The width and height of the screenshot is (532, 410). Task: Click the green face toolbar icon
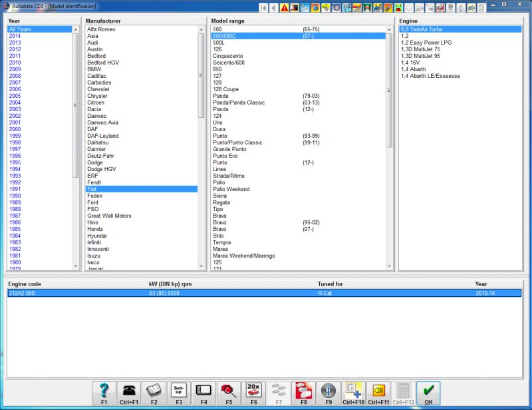click(x=398, y=7)
